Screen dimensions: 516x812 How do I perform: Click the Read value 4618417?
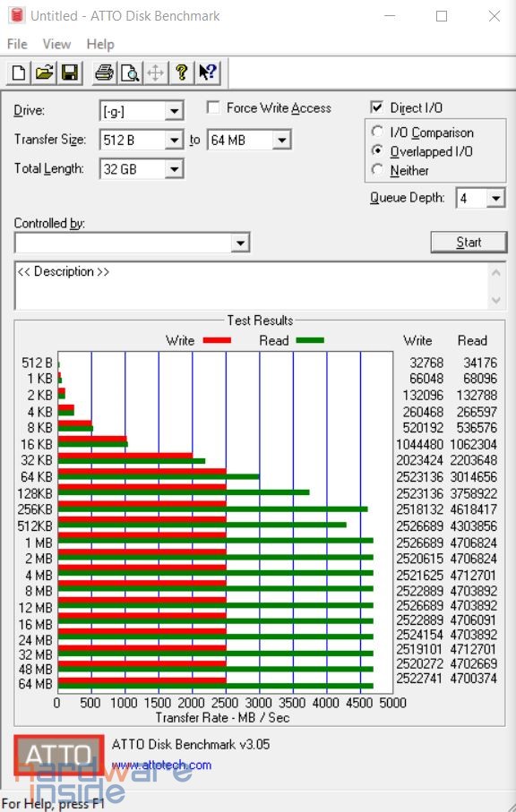pos(474,509)
